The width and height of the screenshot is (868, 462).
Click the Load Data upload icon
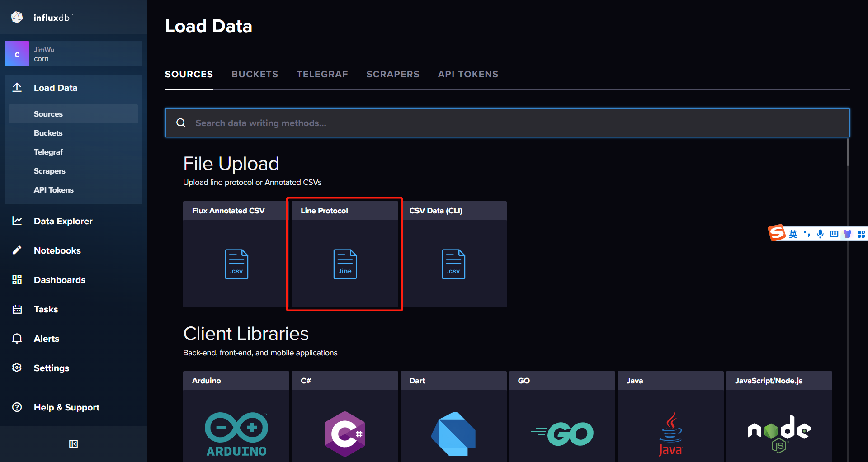click(17, 87)
